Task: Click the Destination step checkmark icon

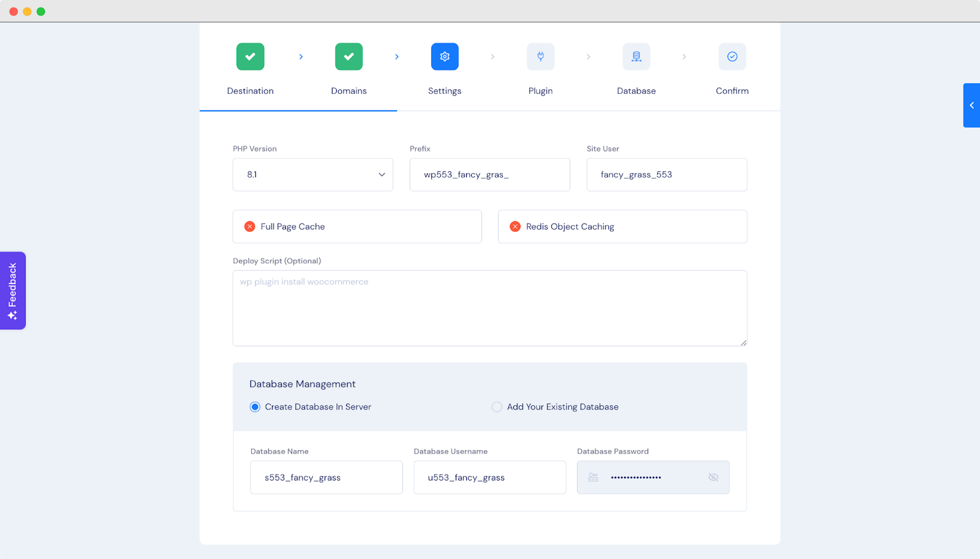Action: 250,57
